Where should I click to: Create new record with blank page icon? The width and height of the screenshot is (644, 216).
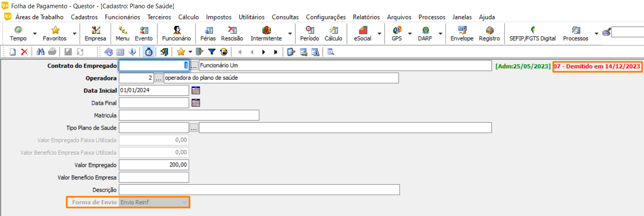click(x=13, y=52)
